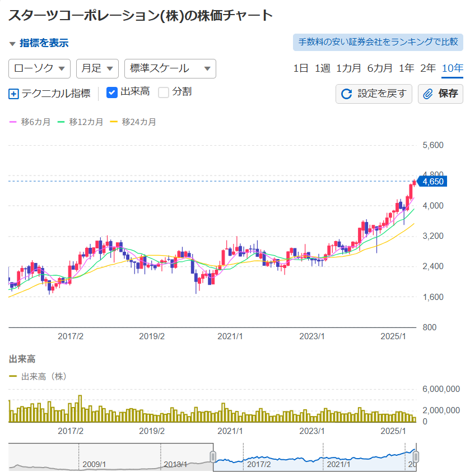Toggle the 移12カ月 moving average legend

point(80,122)
